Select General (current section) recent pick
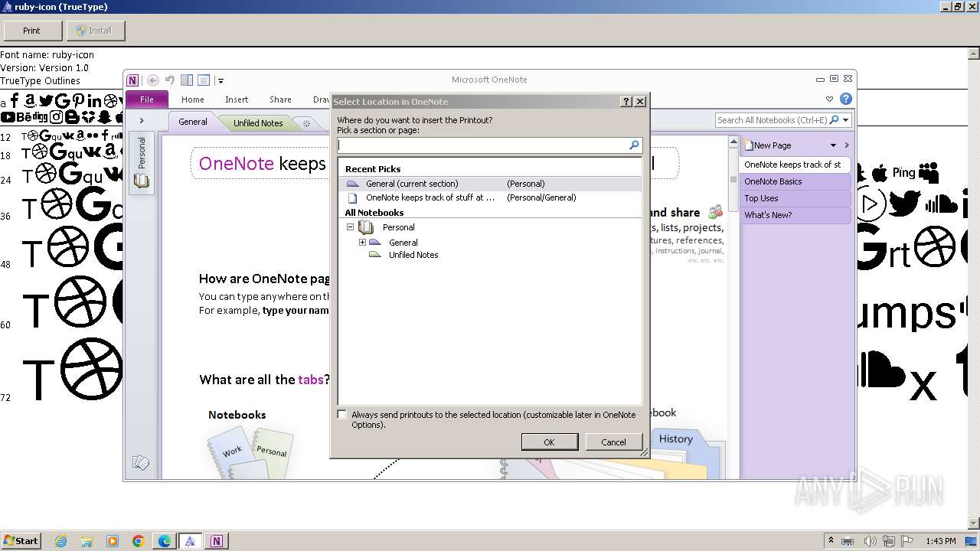The height and width of the screenshot is (551, 980). click(490, 184)
